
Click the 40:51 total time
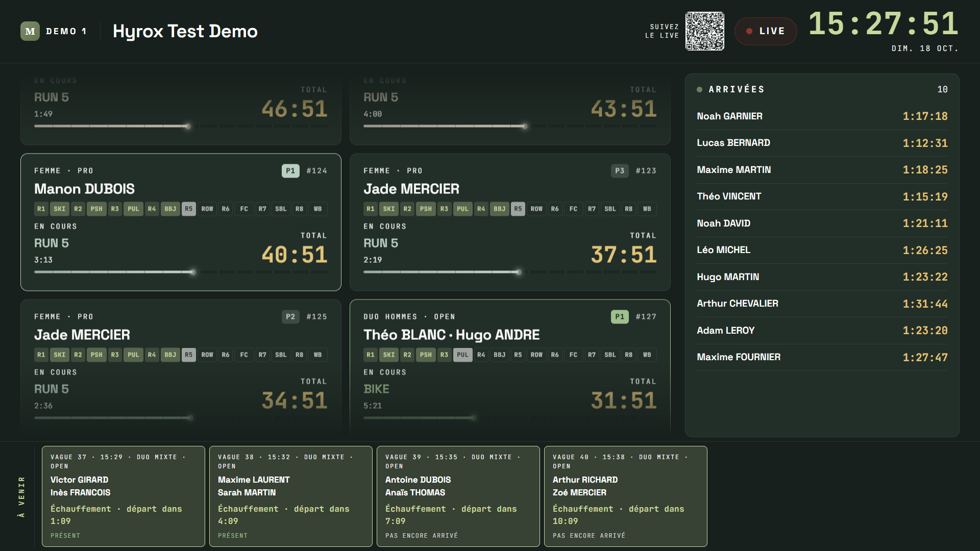tap(295, 255)
